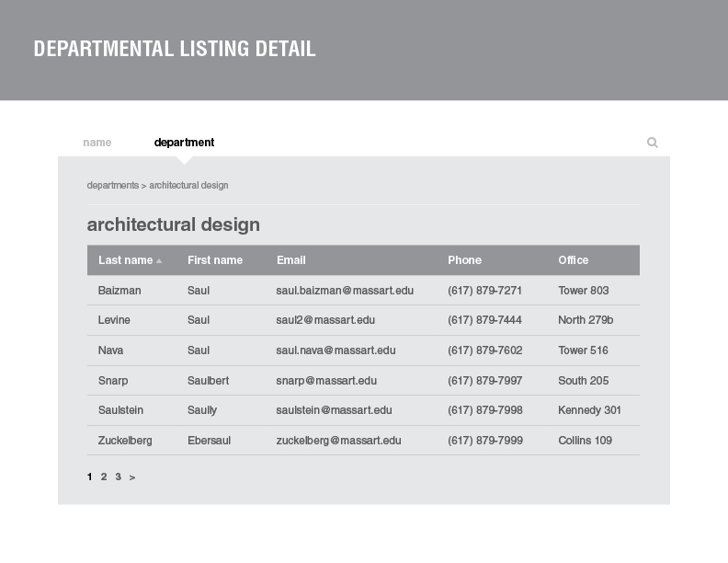
Task: Click phone (617) 879-7998
Action: pos(485,410)
